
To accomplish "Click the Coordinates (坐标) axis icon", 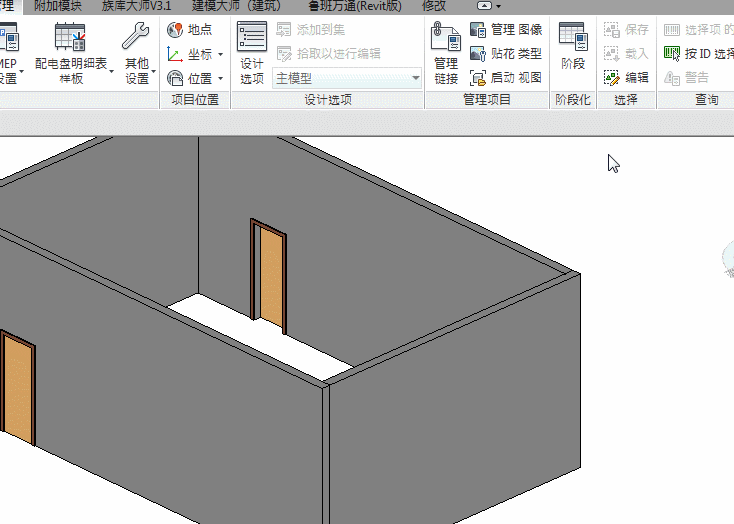I will coord(175,54).
